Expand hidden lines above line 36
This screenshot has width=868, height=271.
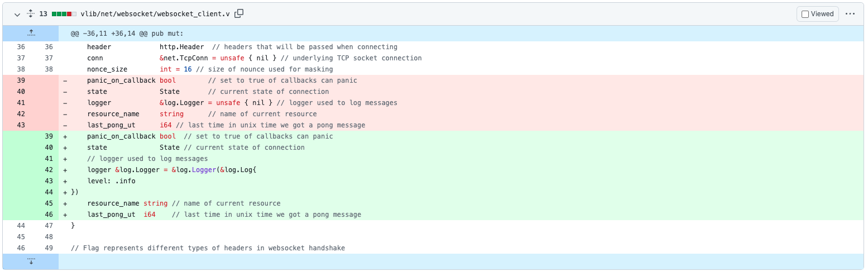click(x=31, y=33)
